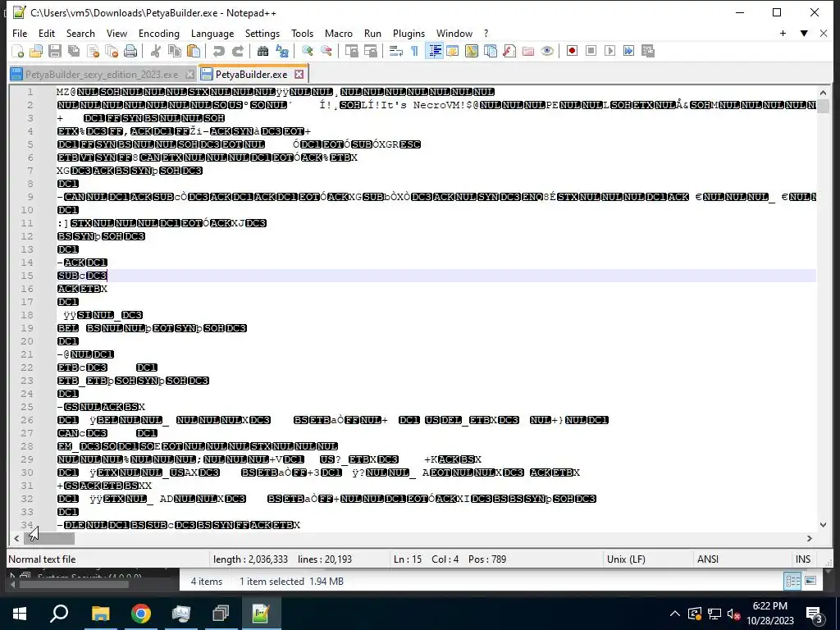Click the menu bar X close button
Screen dimensions: 840x630
[824, 33]
